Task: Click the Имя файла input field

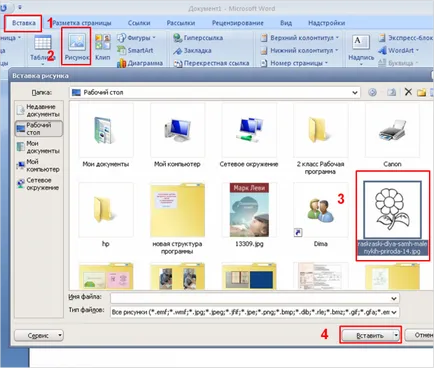Action: coord(255,298)
